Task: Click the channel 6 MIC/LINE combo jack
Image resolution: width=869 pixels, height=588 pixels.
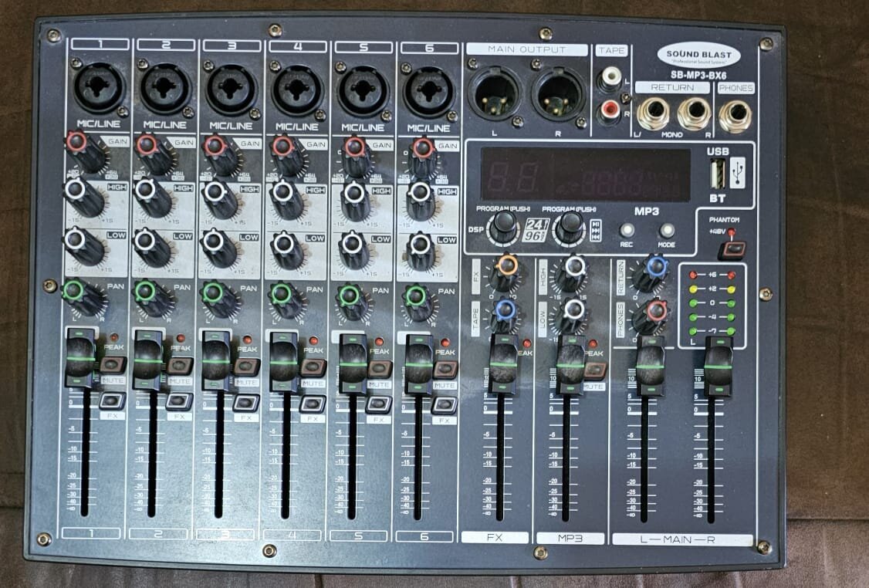Action: click(x=428, y=92)
